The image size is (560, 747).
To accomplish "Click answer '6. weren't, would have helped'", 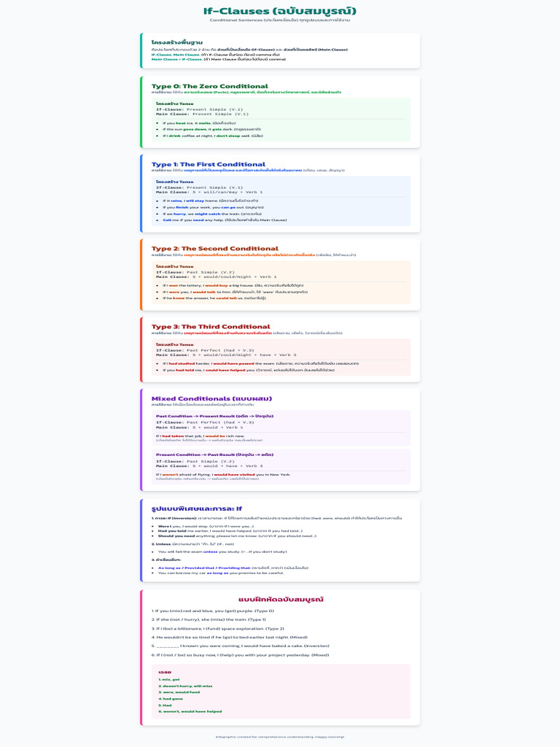I will pos(190,712).
